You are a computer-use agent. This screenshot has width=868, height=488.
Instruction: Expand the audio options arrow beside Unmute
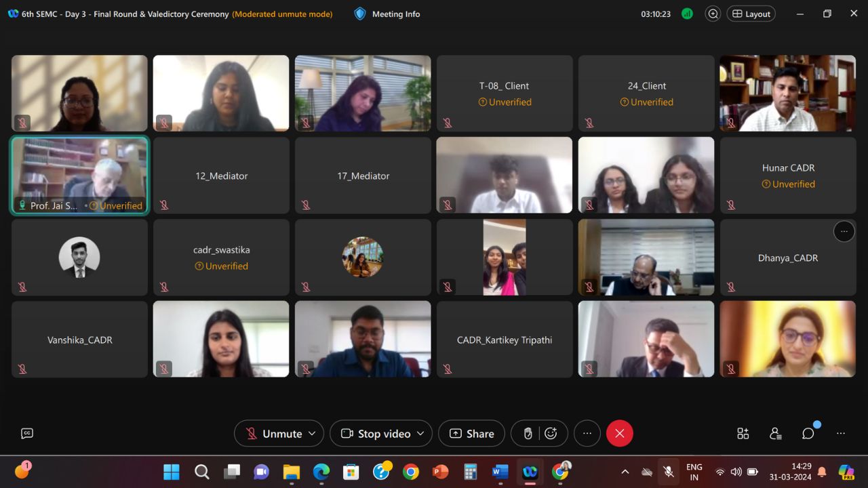(312, 434)
